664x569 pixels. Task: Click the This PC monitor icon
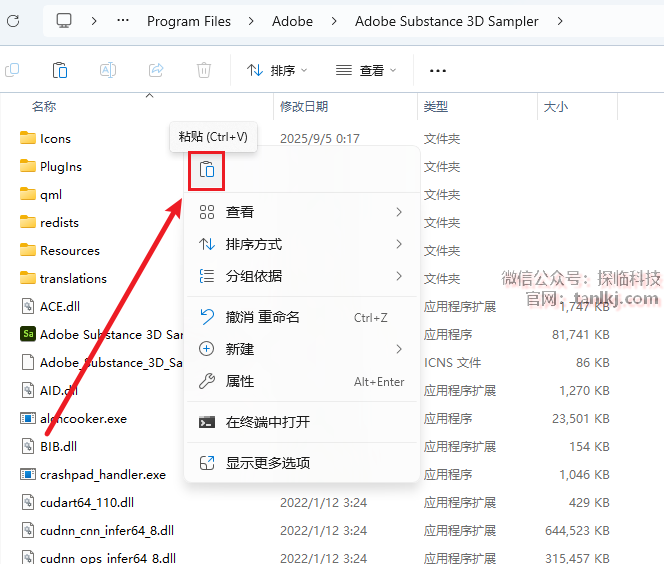tap(64, 20)
